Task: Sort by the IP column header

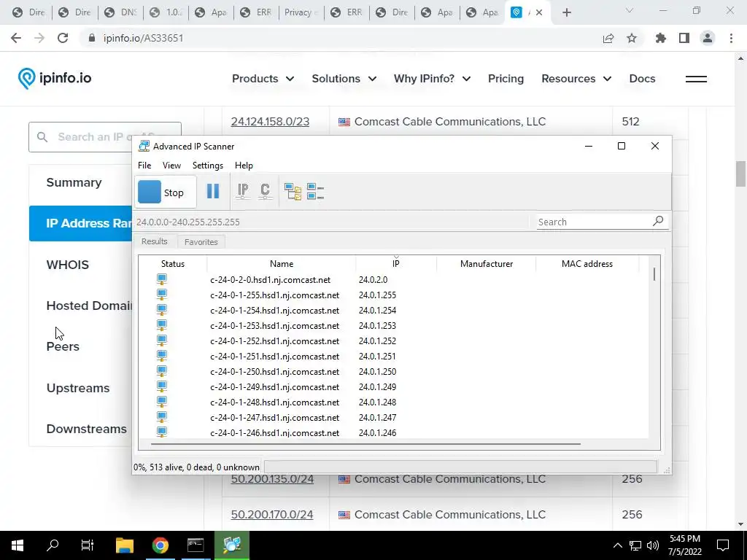Action: point(396,264)
